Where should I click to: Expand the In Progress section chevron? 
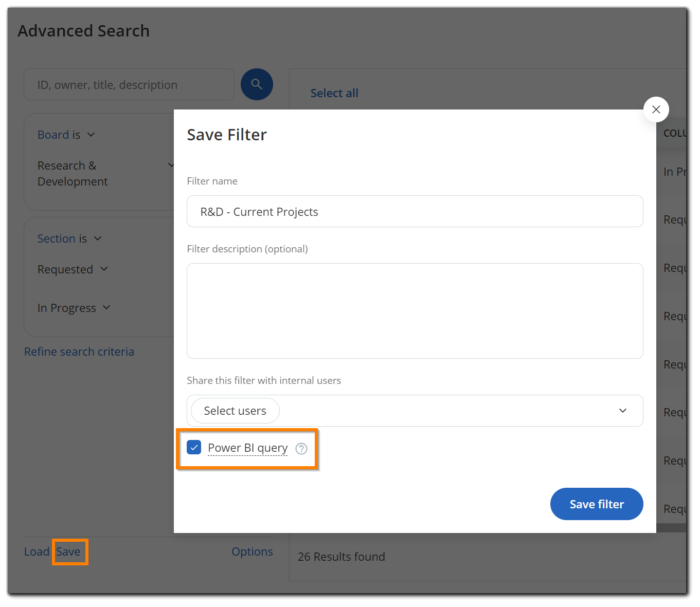[x=106, y=307]
